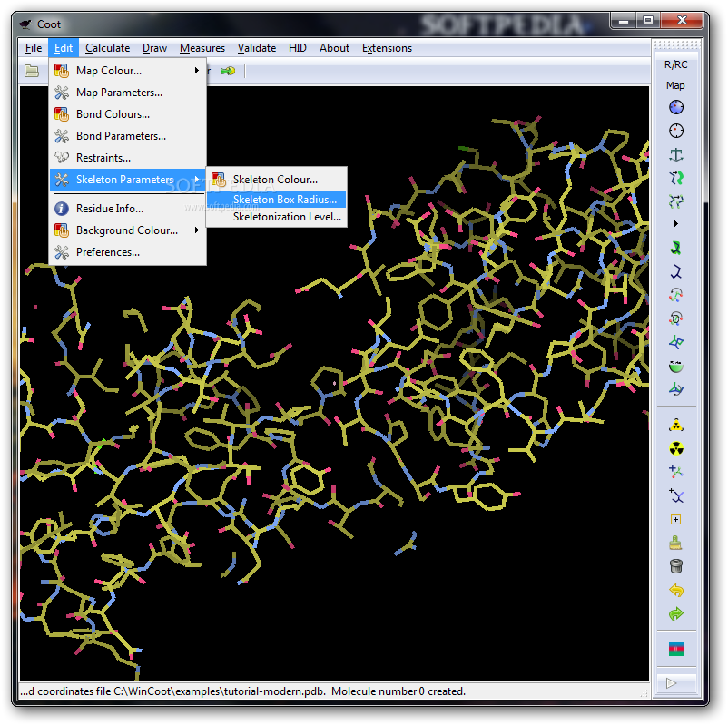Expand the hidden tools arrow below Rotate/Translate
This screenshot has width=728, height=725.
coord(676,224)
